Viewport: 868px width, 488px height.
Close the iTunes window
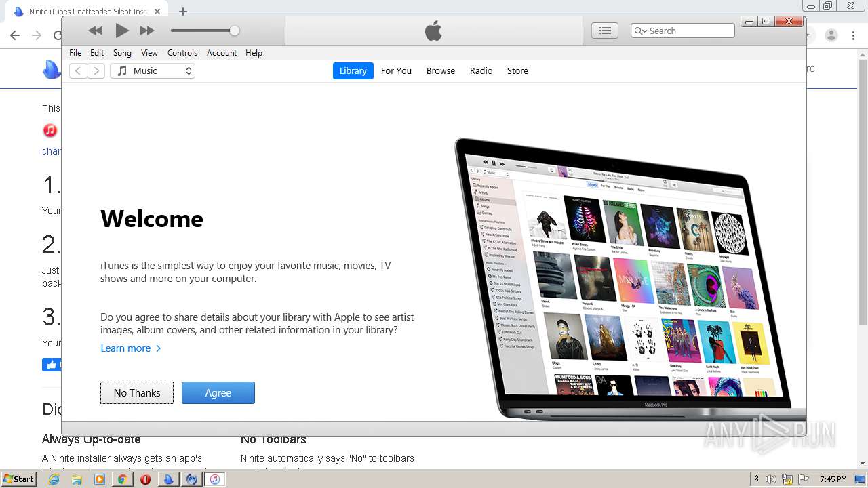789,22
